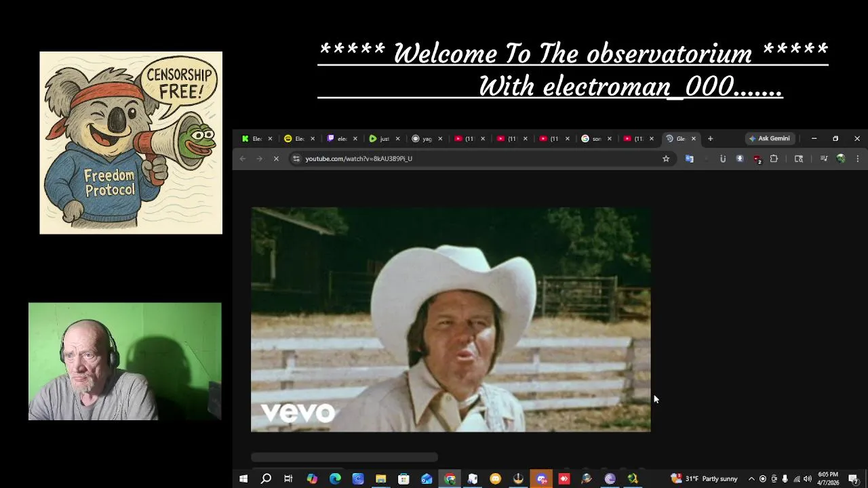
Task: Close the 'yag' tab
Action: pos(440,138)
